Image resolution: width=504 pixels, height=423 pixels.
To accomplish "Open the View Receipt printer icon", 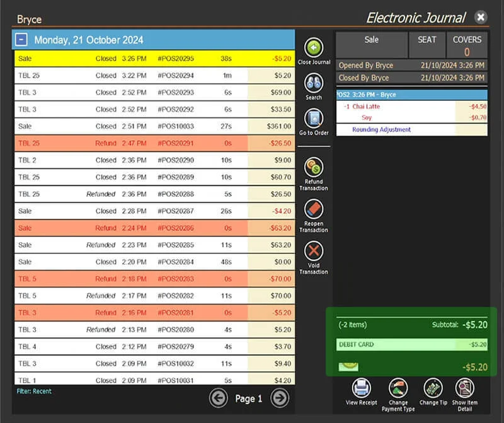I will (361, 388).
